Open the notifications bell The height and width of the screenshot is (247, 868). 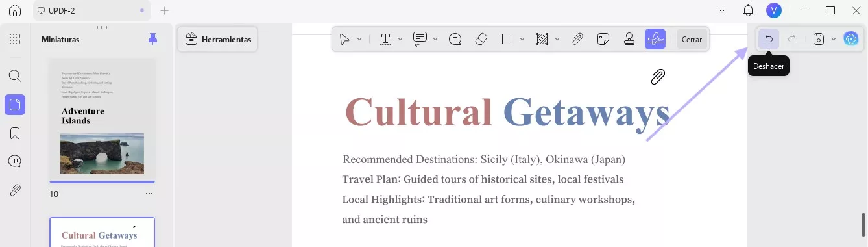click(748, 10)
